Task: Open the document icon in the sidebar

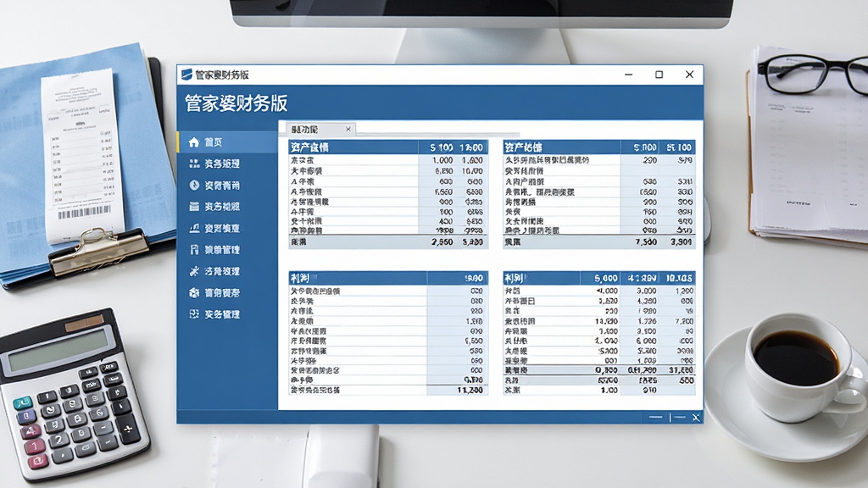Action: click(194, 250)
